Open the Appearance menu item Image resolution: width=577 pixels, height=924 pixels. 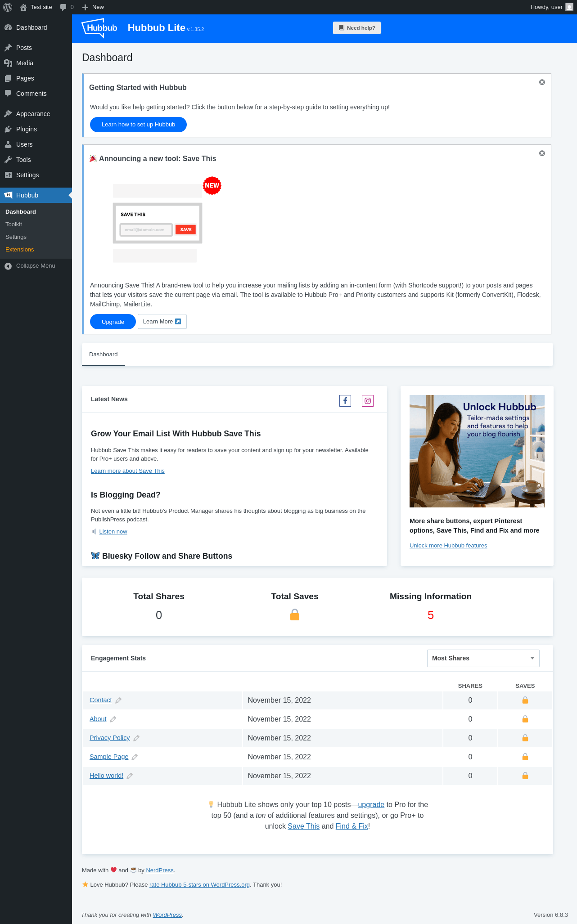(x=36, y=114)
